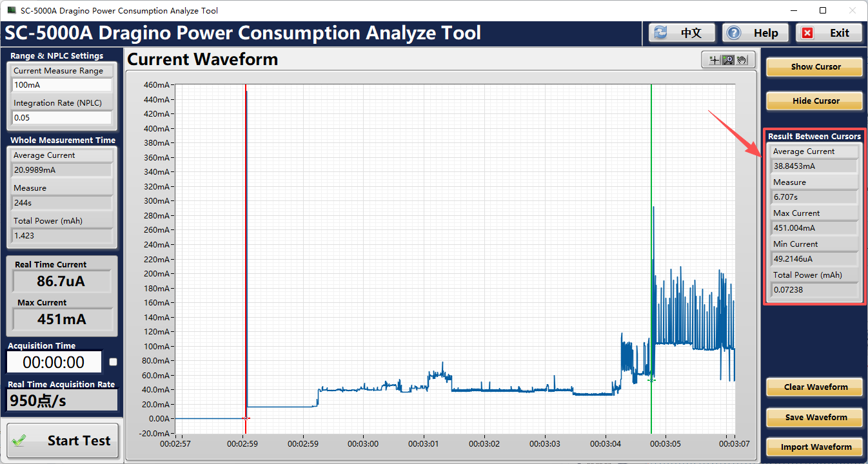Click the 00:03:05 label on the time axis
Viewport: 868px width, 464px height.
pyautogui.click(x=665, y=444)
